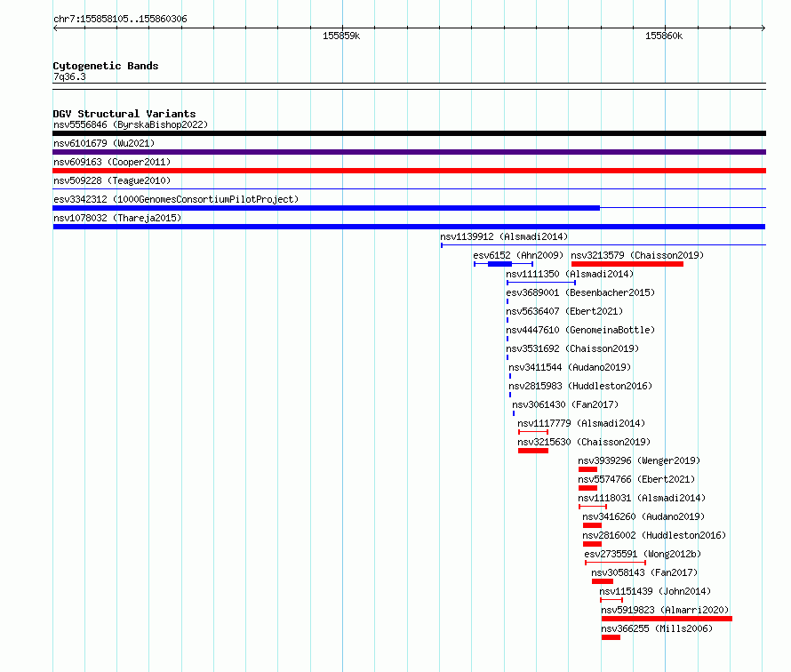Image resolution: width=791 pixels, height=672 pixels.
Task: Click the nsv509228 (Teague2010) label
Action: [x=112, y=180]
